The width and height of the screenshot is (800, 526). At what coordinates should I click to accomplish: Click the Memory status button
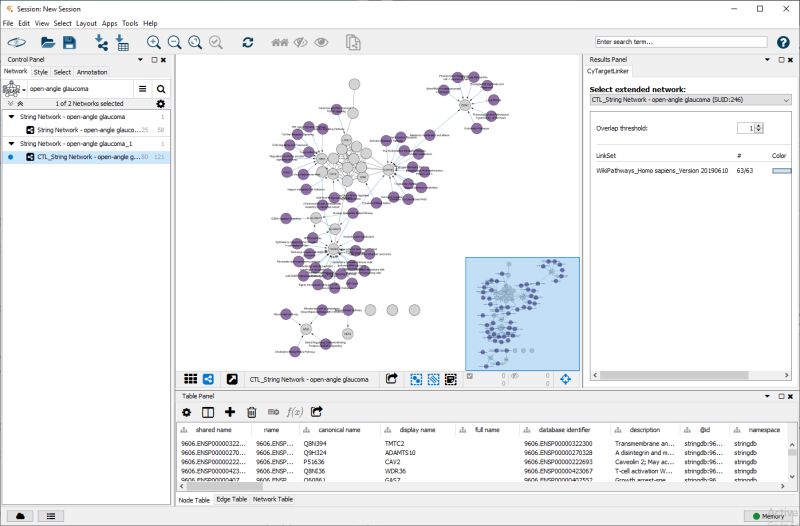768,516
